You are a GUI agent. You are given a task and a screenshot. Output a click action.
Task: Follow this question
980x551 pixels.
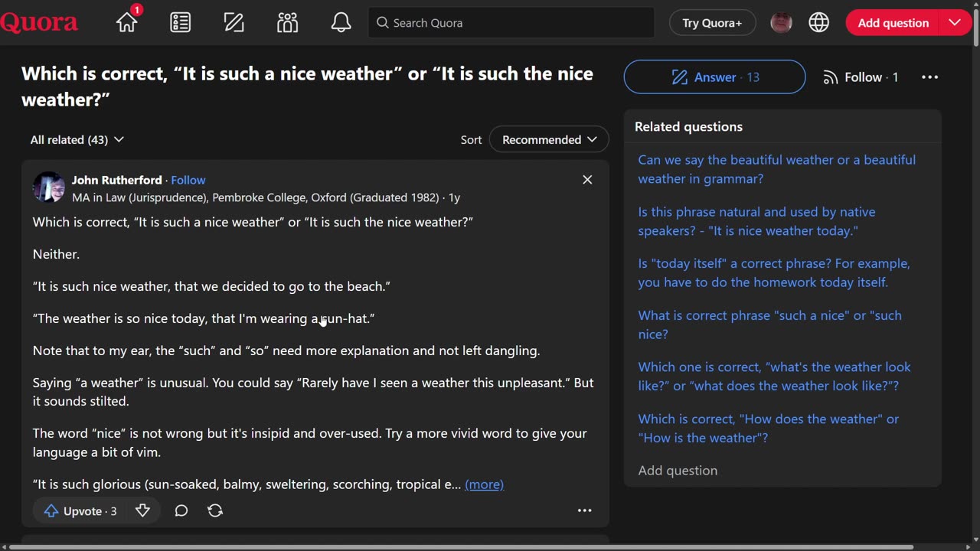coord(861,77)
